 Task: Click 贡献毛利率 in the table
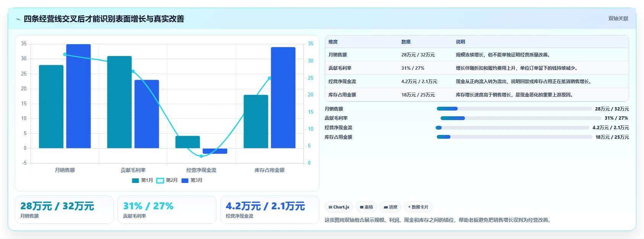[340, 68]
